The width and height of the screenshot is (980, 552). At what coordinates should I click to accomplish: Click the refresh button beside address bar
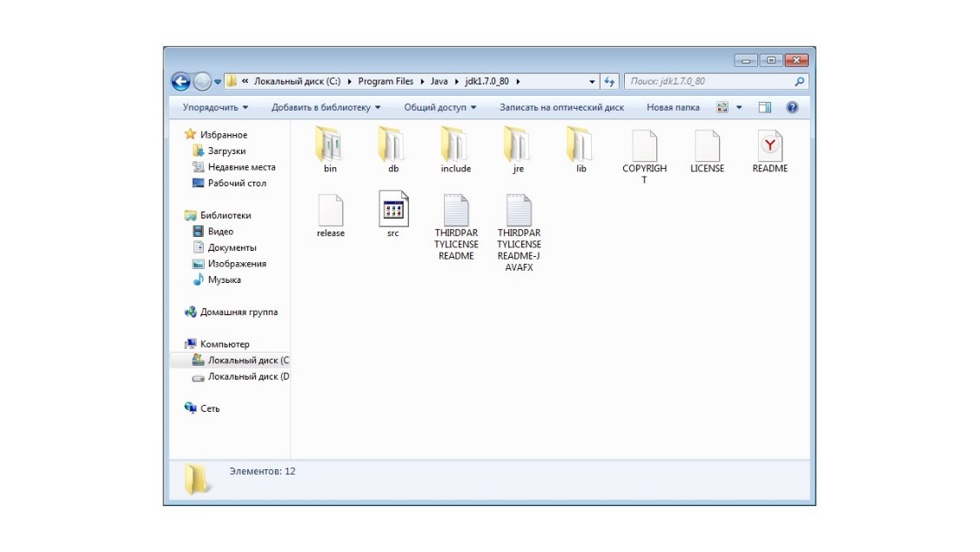point(609,82)
